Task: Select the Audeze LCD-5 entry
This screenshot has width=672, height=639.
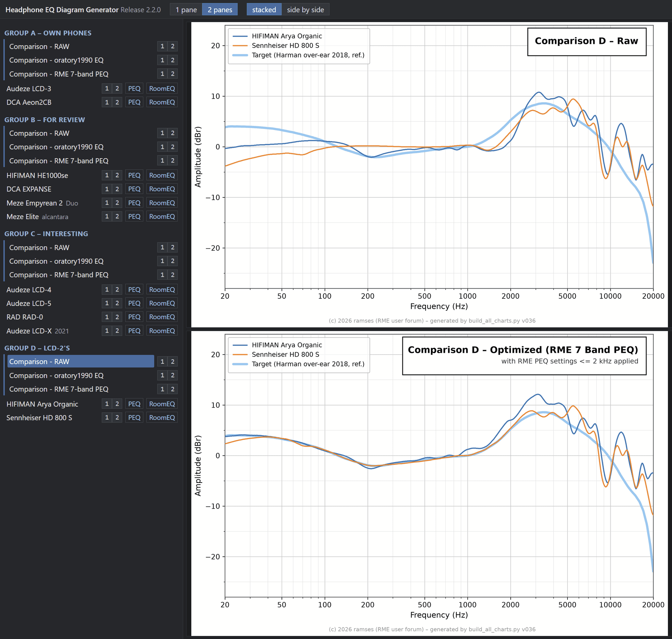Action: [x=29, y=304]
